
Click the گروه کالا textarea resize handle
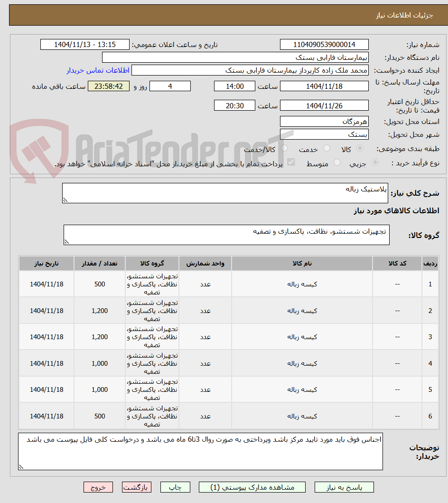coord(66,242)
